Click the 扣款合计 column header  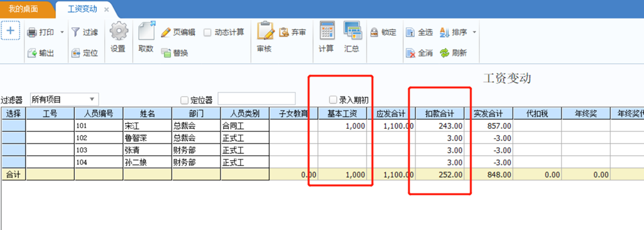pos(439,113)
